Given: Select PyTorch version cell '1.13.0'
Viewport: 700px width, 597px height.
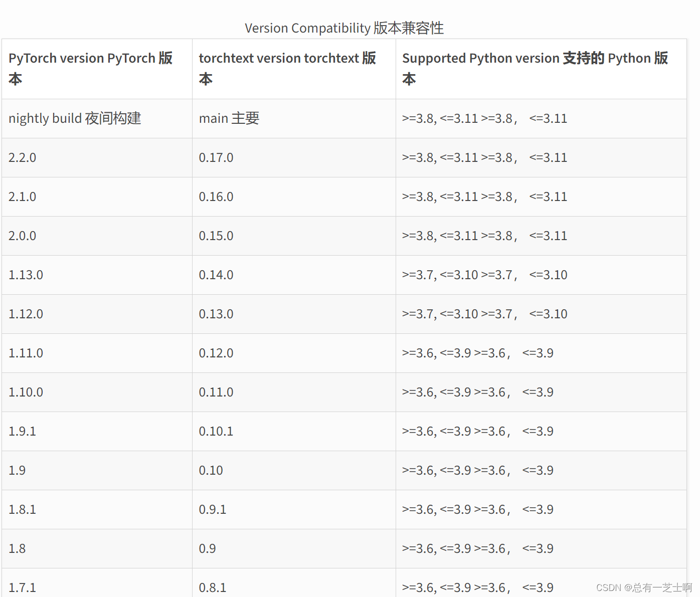Looking at the screenshot, I should (97, 275).
